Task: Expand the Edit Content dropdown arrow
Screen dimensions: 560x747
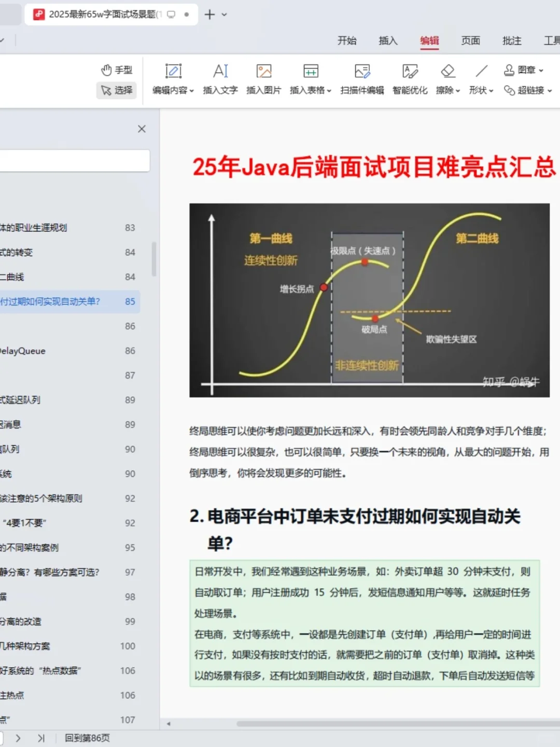Action: pos(192,91)
